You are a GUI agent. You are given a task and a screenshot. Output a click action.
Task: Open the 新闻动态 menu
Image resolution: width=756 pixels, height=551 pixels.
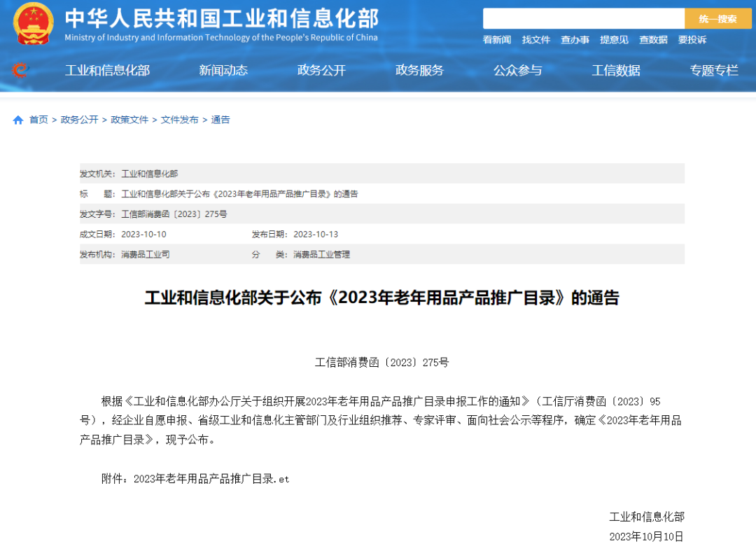223,70
